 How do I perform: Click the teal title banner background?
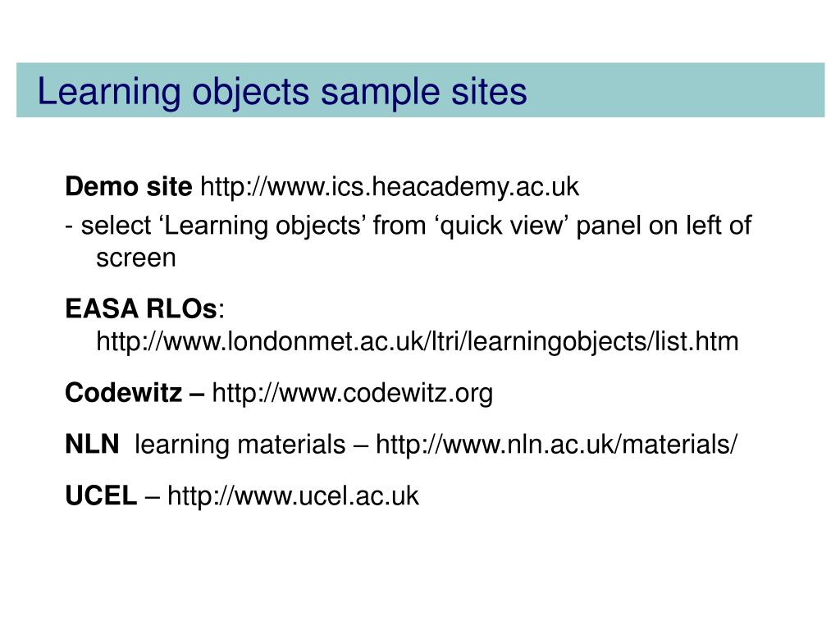(675, 90)
